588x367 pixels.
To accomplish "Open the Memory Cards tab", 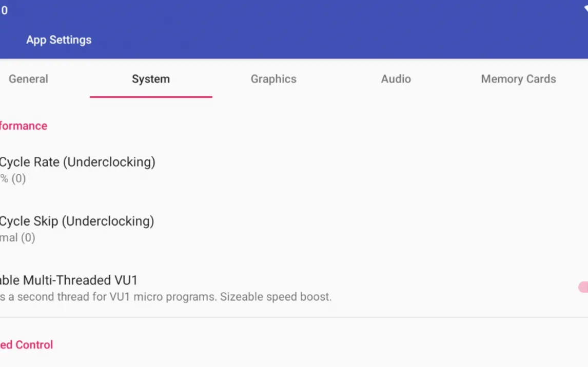I will 518,79.
